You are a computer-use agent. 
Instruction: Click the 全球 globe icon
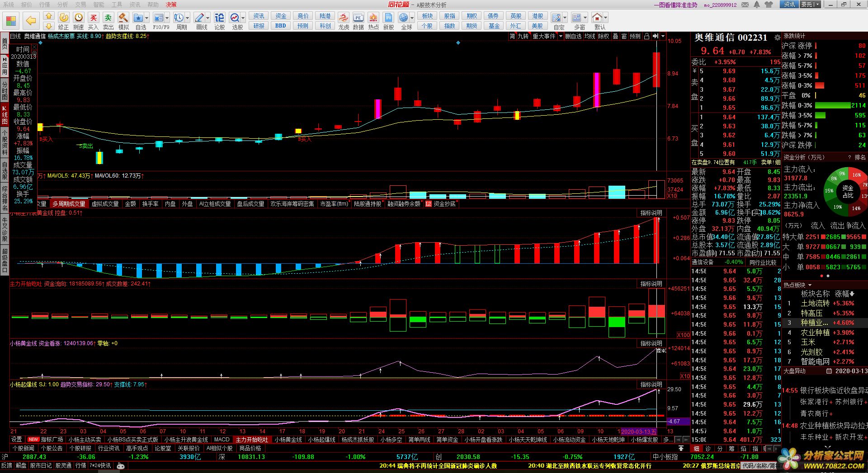click(x=404, y=18)
